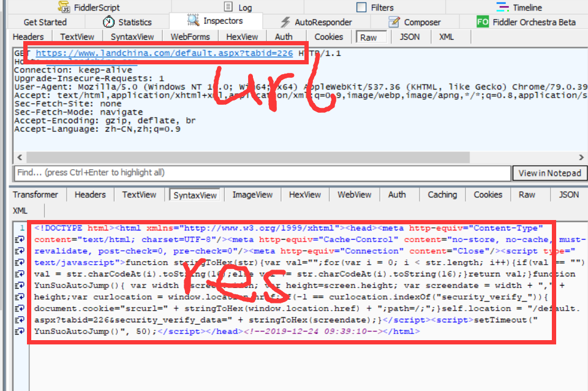Select the response SyntaxView tab
This screenshot has height=391, width=588.
click(x=195, y=195)
